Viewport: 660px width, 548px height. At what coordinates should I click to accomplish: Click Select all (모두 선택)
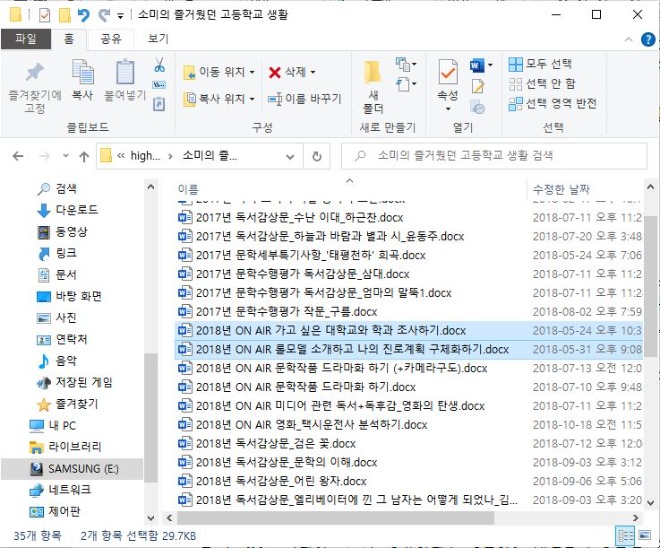point(540,64)
